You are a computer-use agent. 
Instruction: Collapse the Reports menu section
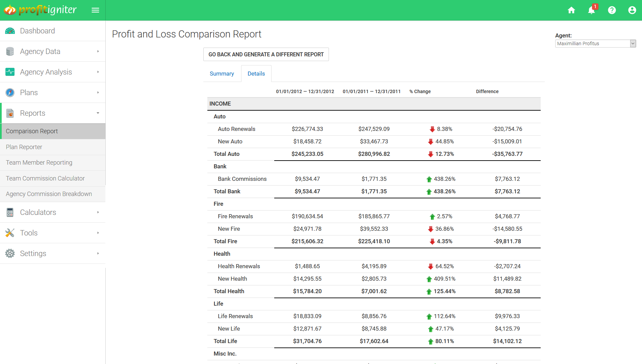coord(98,113)
